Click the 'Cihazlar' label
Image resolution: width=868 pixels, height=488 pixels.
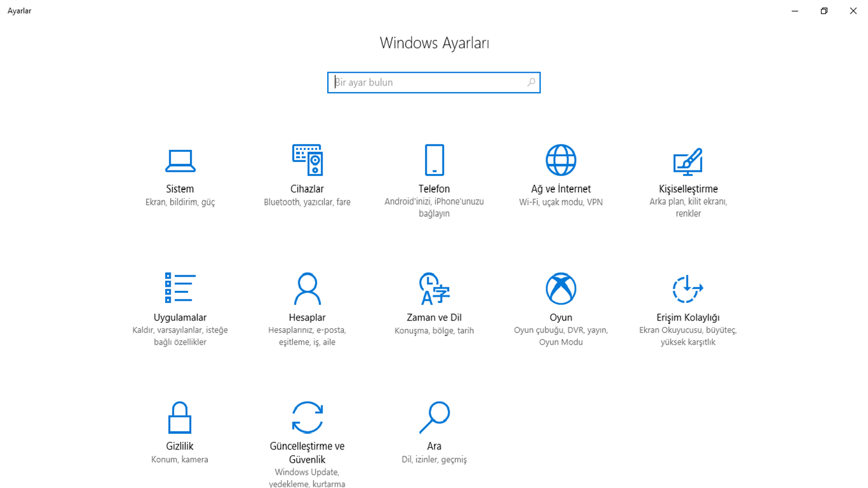pyautogui.click(x=307, y=189)
